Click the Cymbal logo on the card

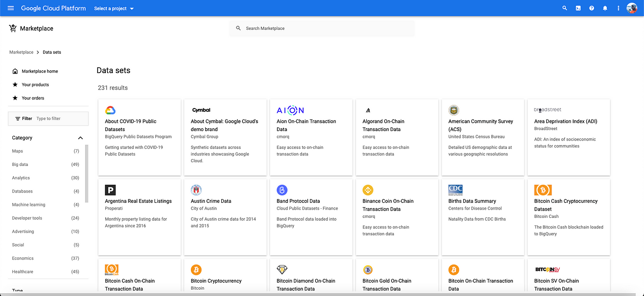click(201, 110)
